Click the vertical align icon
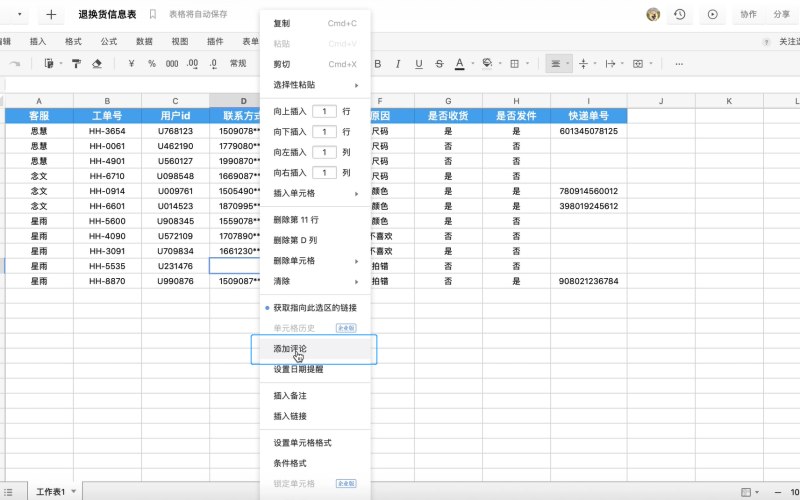The height and width of the screenshot is (500, 800). coord(583,64)
